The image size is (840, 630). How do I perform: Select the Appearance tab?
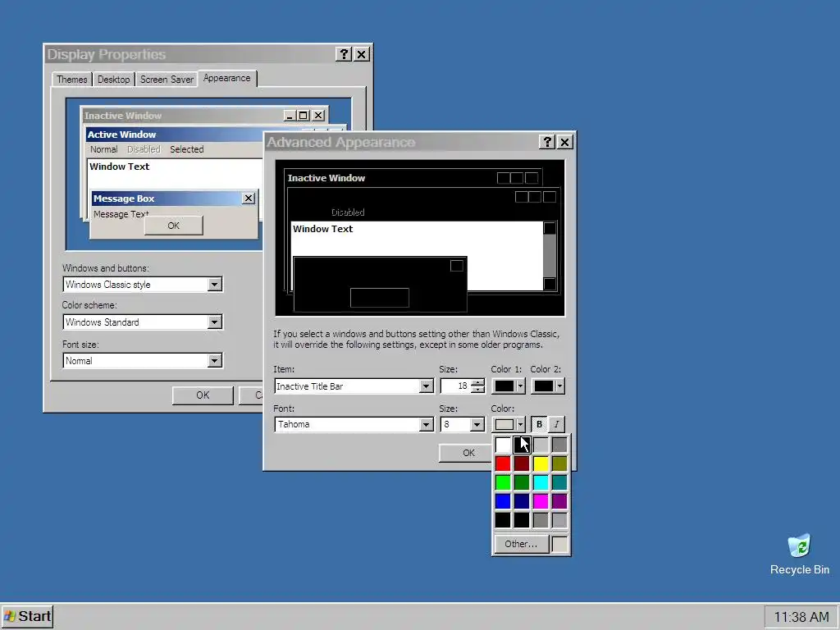click(x=227, y=78)
